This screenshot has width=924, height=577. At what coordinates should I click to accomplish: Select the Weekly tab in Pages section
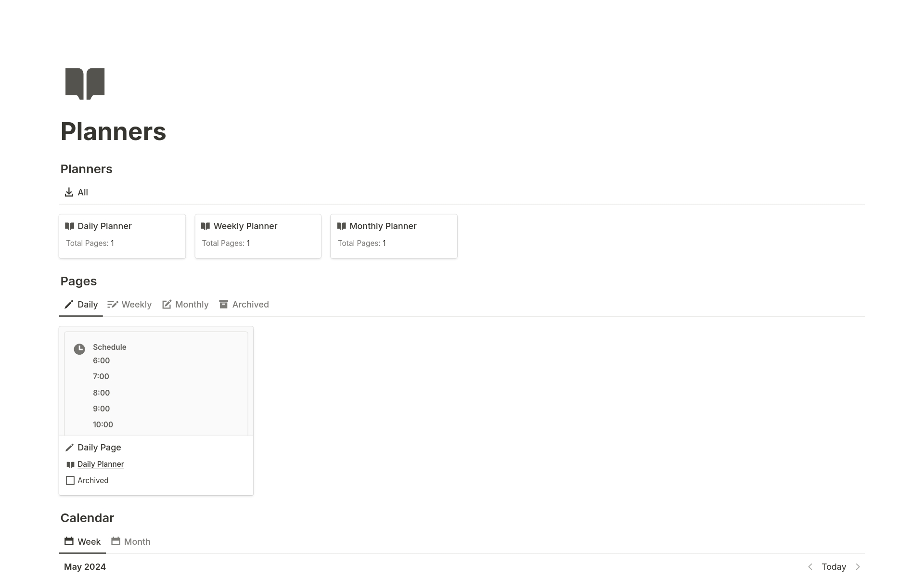tap(136, 305)
